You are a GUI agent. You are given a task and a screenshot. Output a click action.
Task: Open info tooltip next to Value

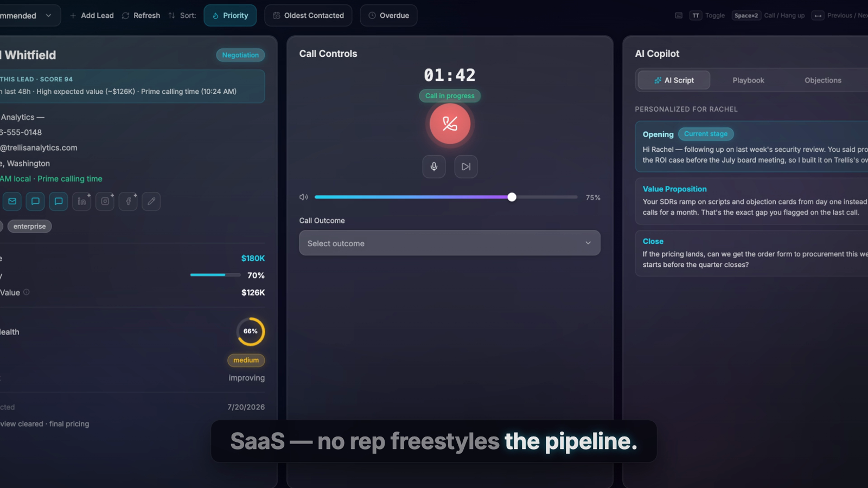[x=27, y=292]
